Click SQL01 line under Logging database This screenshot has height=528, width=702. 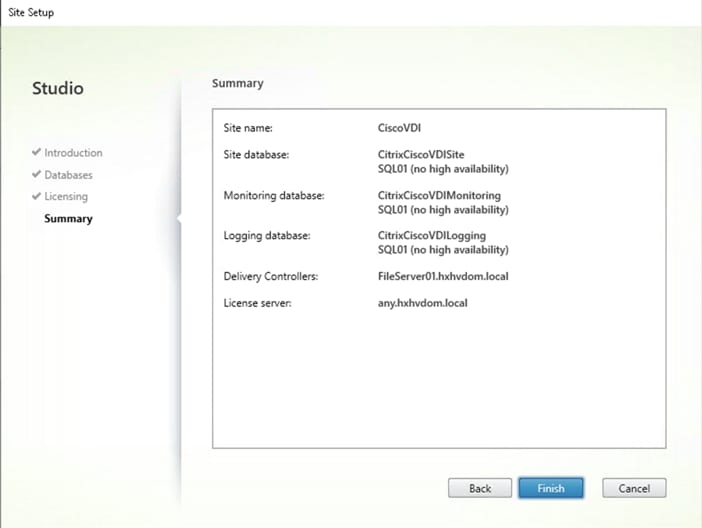click(443, 249)
